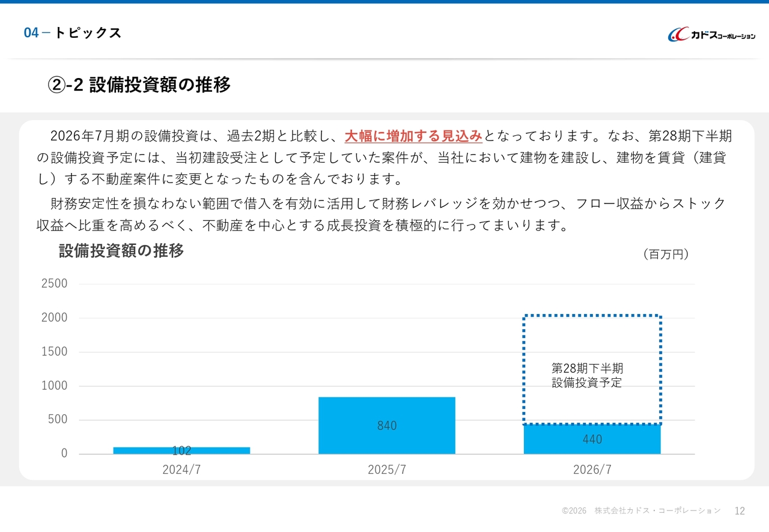Click the 04－トピックス section header
Viewport: 769px width, 532px height.
point(72,33)
